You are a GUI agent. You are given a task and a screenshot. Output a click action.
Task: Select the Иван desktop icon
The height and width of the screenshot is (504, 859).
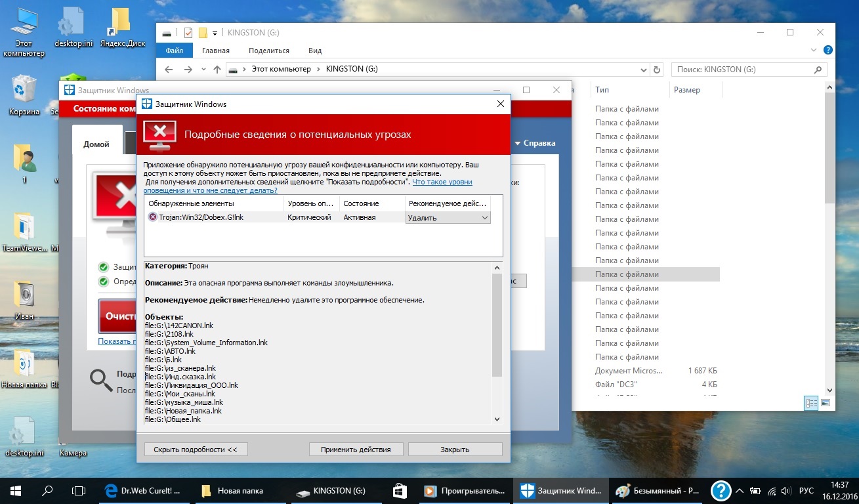[x=24, y=300]
